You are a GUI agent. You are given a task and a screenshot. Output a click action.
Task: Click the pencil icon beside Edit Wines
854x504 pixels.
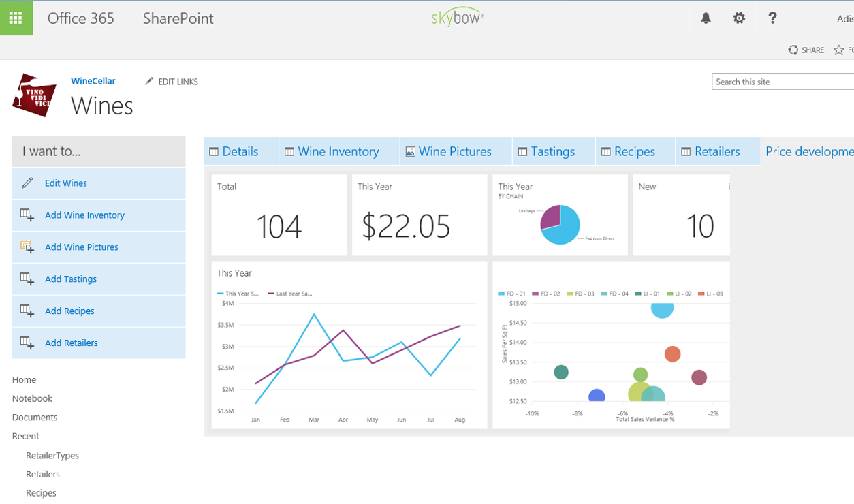click(27, 183)
